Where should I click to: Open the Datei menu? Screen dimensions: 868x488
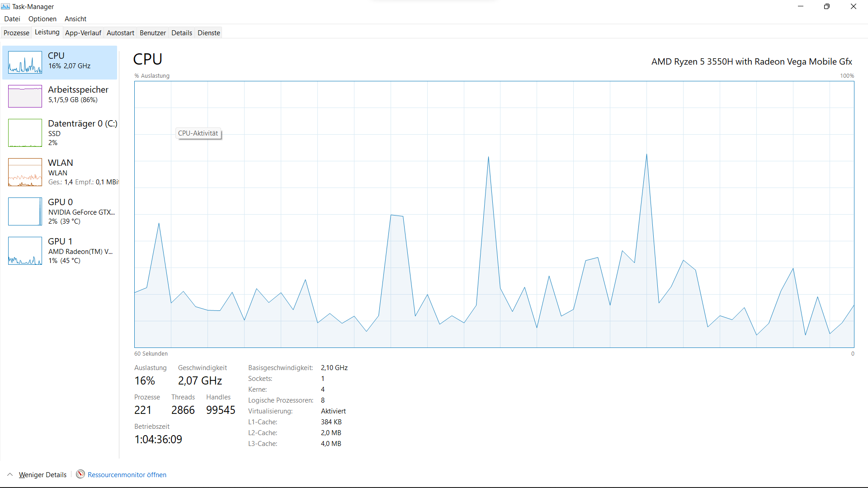pos(12,19)
